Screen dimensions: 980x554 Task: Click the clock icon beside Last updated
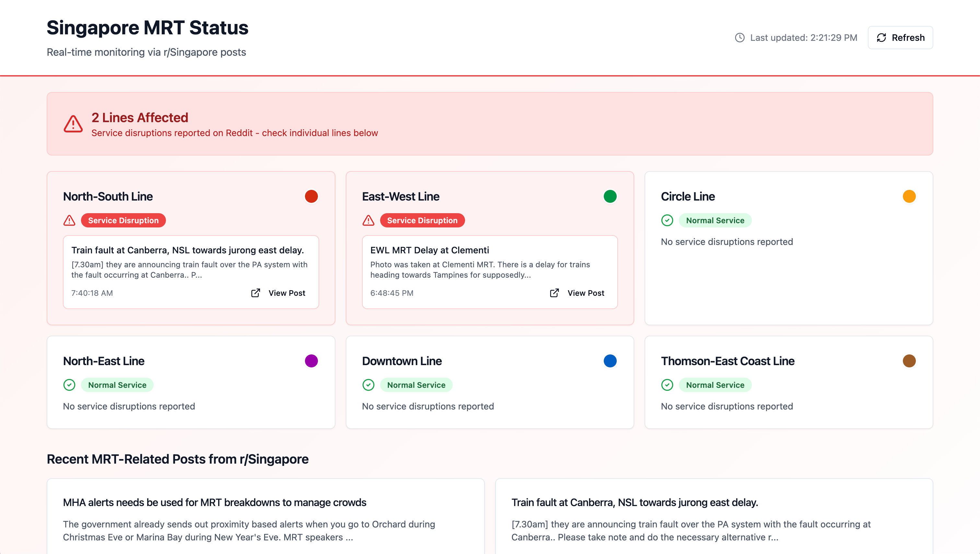pyautogui.click(x=740, y=38)
